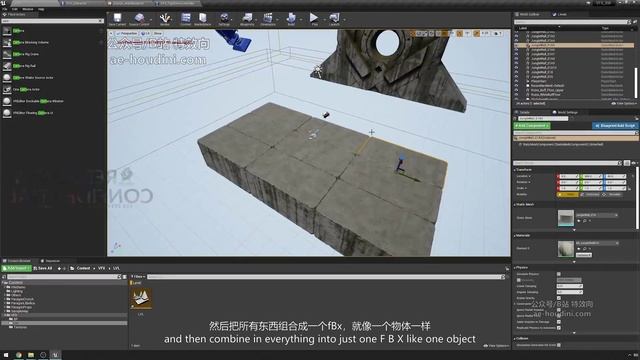Click the green Add Component button
The image size is (640, 360).
531,126
